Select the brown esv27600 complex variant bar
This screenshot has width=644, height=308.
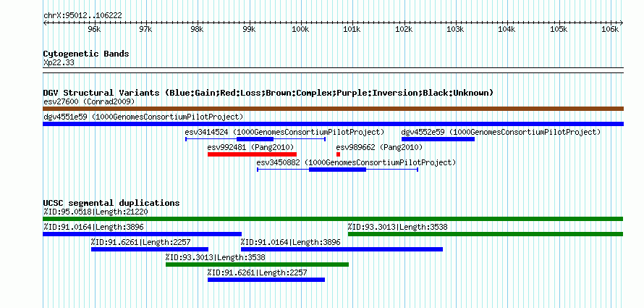tap(333, 109)
